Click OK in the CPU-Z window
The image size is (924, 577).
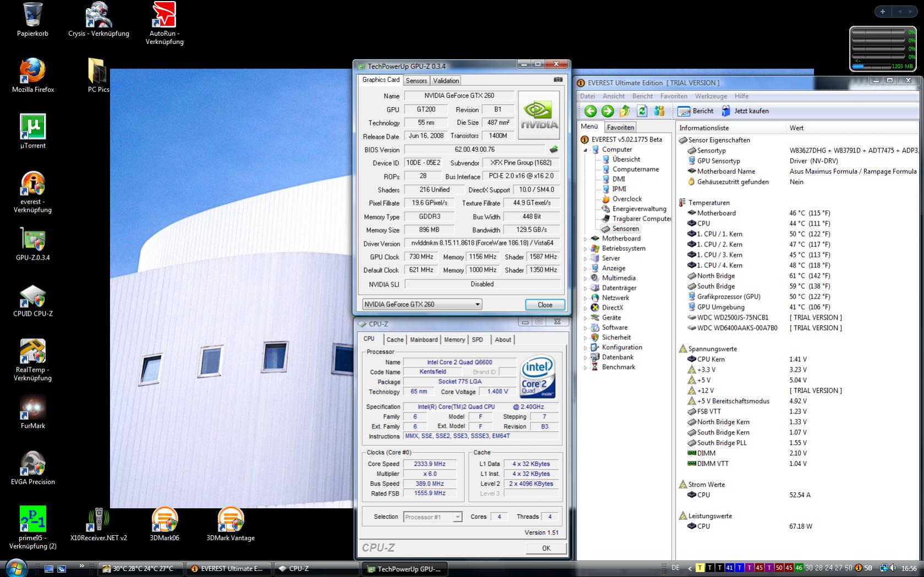[x=546, y=548]
